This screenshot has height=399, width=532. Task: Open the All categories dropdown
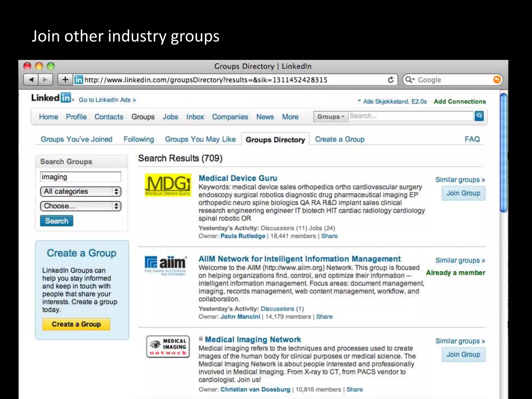point(81,191)
